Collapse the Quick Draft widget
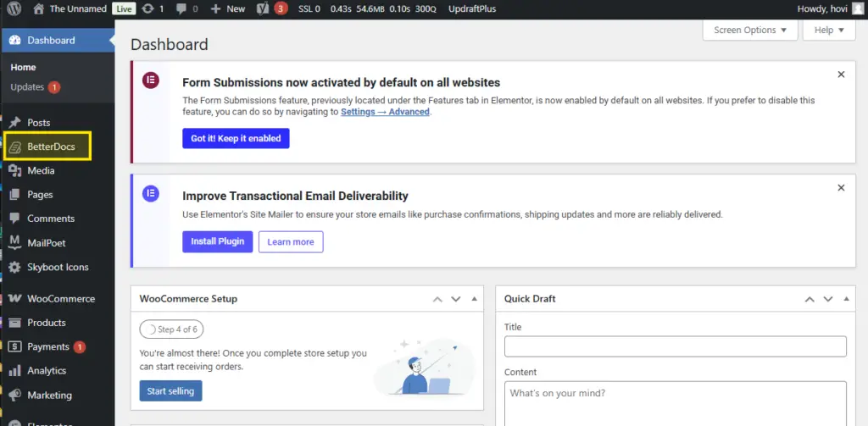The width and height of the screenshot is (868, 426). click(846, 299)
